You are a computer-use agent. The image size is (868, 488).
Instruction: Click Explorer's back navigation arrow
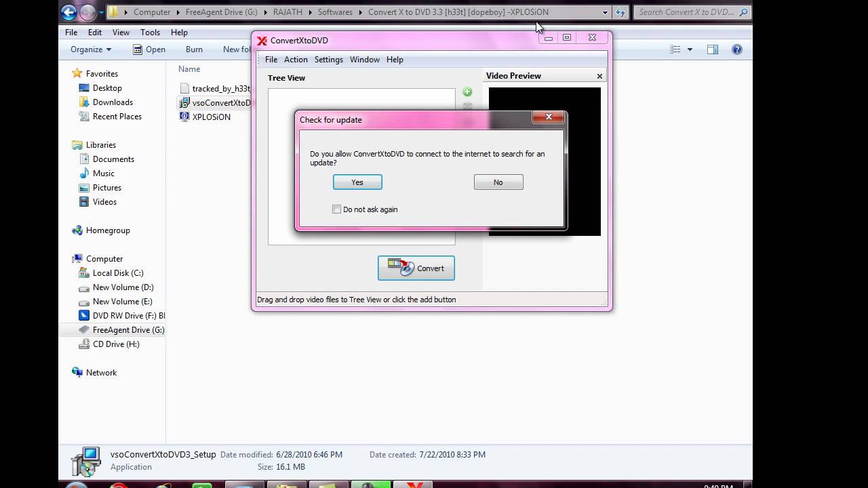click(68, 12)
